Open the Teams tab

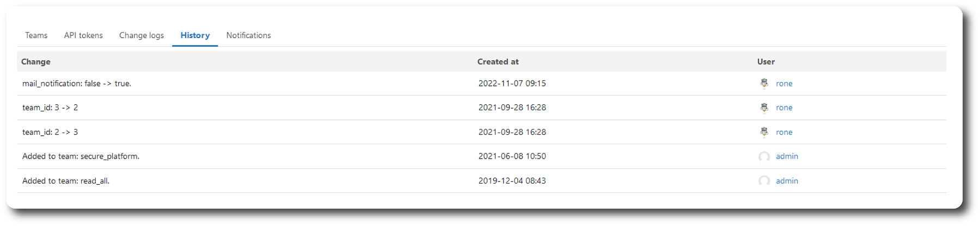click(x=36, y=35)
